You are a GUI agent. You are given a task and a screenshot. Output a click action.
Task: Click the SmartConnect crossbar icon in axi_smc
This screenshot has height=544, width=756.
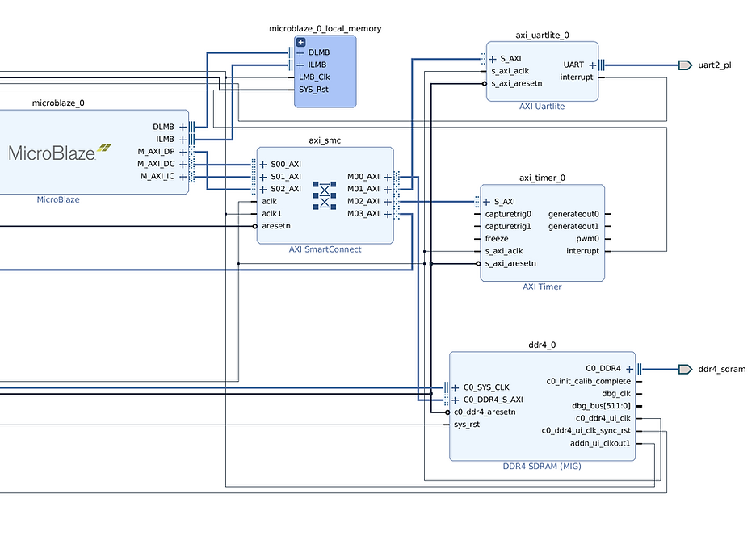click(325, 195)
